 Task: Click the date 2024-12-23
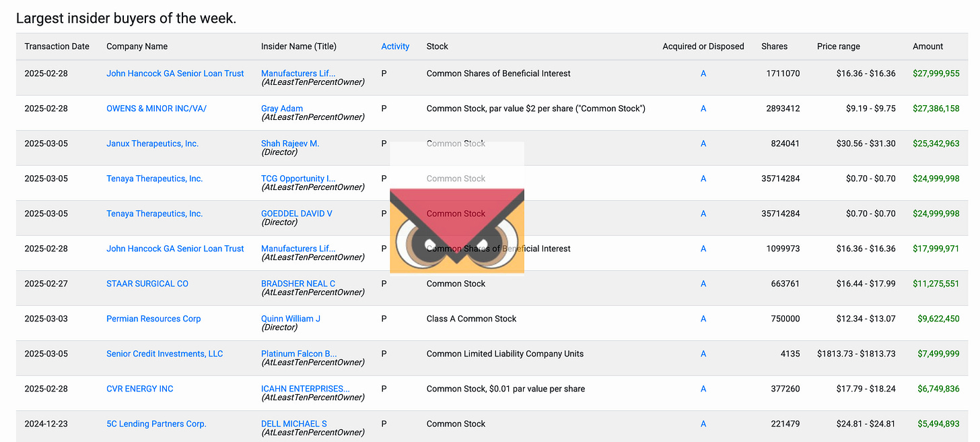46,424
